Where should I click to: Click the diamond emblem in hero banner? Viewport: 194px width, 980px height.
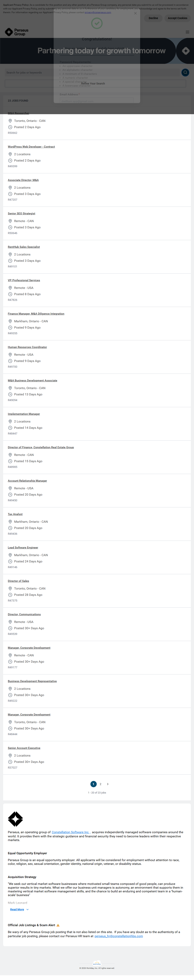click(185, 51)
